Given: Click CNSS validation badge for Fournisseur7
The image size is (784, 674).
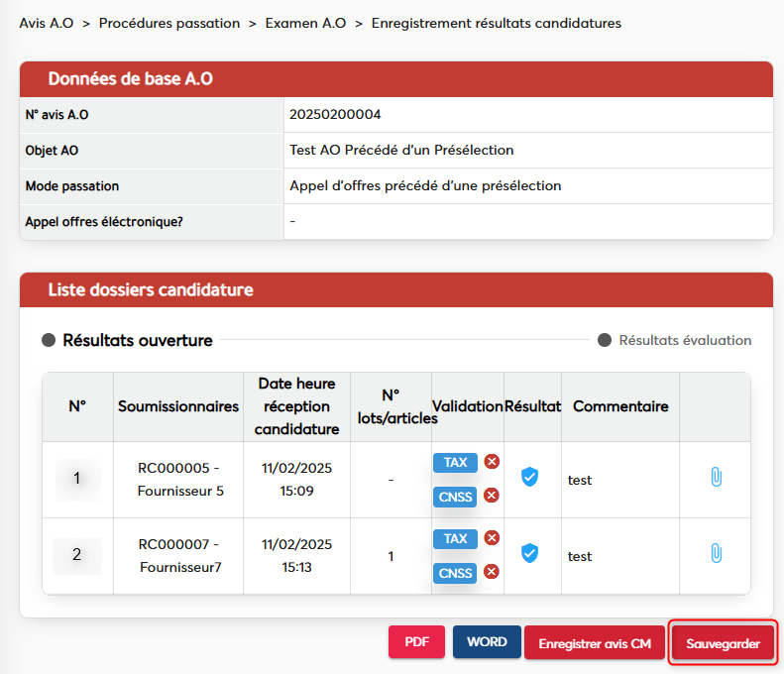Looking at the screenshot, I should click(455, 573).
